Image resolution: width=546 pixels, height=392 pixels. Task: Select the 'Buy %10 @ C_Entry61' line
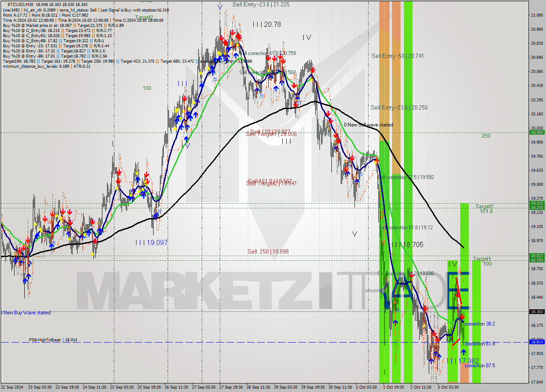click(57, 35)
